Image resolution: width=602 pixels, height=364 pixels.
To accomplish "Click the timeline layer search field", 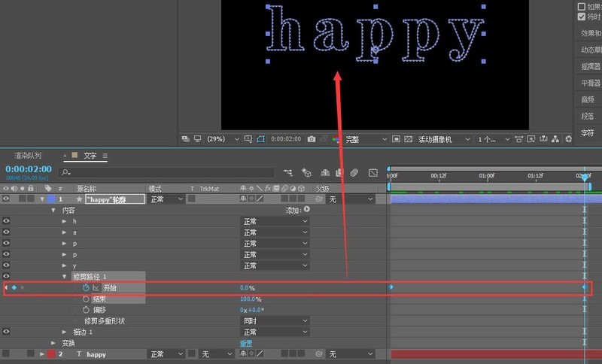I will (166, 173).
